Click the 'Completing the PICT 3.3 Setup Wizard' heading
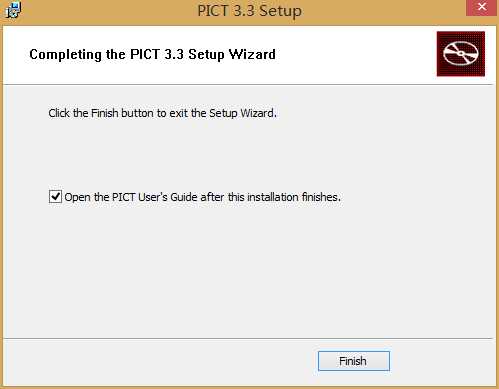This screenshot has height=389, width=499. 153,54
